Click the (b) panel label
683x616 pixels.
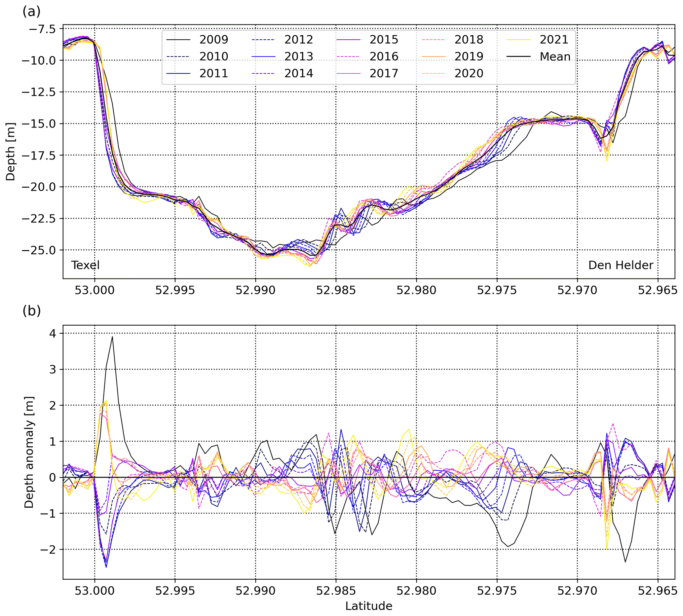tap(31, 311)
